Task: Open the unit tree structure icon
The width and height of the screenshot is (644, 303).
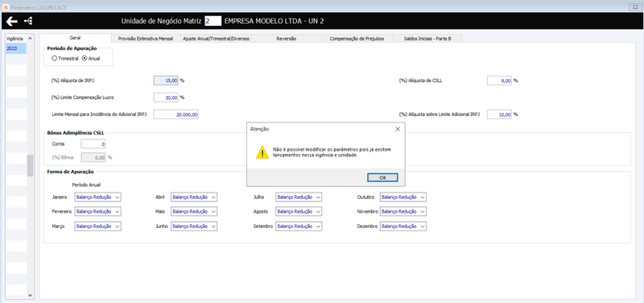Action: click(28, 21)
